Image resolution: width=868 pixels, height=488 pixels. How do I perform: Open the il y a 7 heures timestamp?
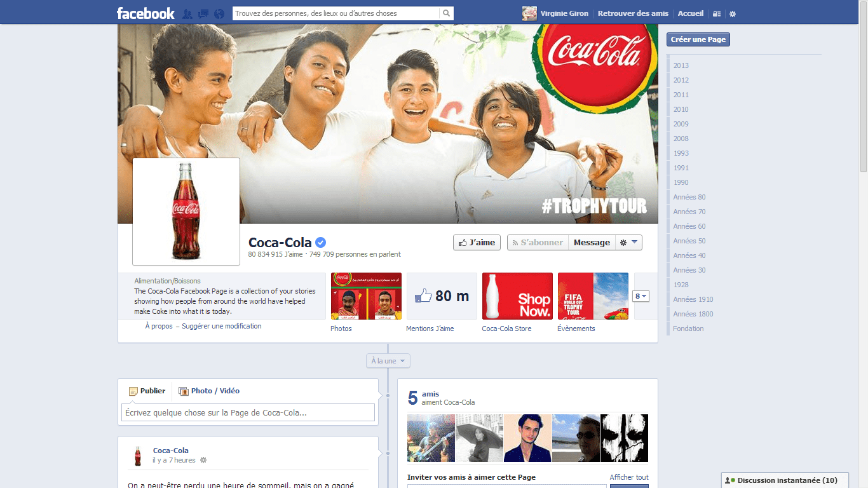point(174,460)
